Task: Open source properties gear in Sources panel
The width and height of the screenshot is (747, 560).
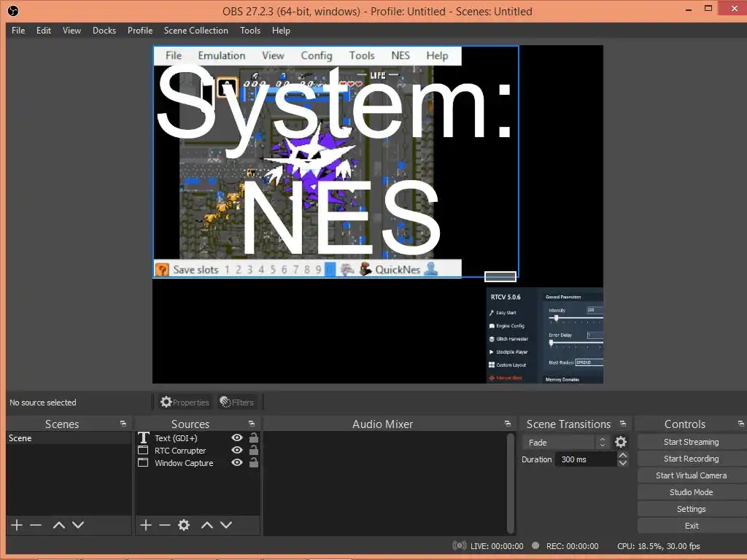Action: click(184, 525)
